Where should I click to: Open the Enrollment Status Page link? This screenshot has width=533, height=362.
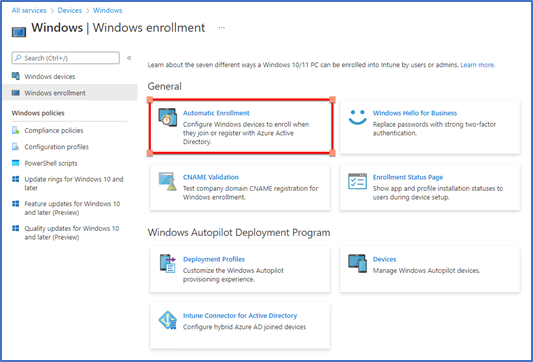pos(408,177)
